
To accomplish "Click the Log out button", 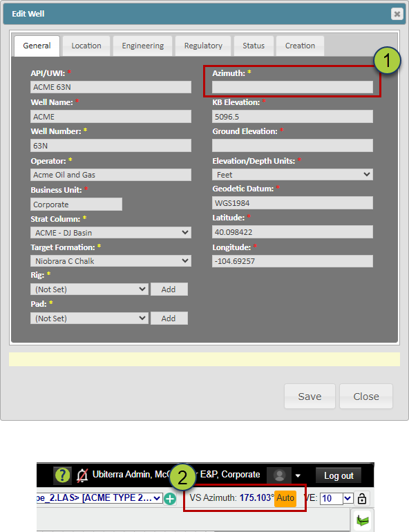I will pyautogui.click(x=339, y=475).
